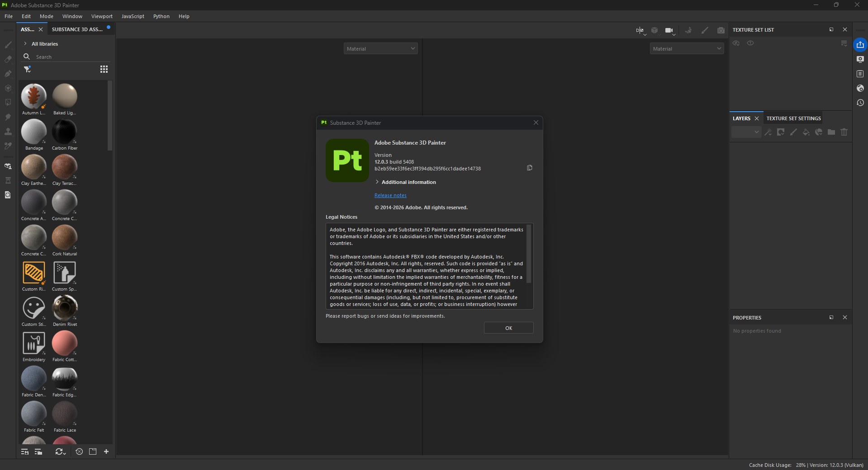Open the Log panel icon
The image size is (868, 470).
pos(860,74)
